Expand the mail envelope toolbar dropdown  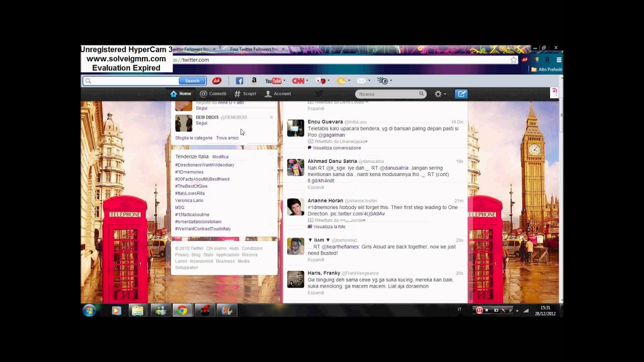(369, 81)
